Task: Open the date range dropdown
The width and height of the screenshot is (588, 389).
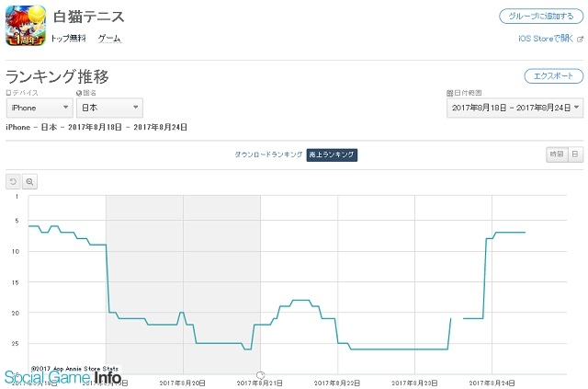Action: pos(514,108)
